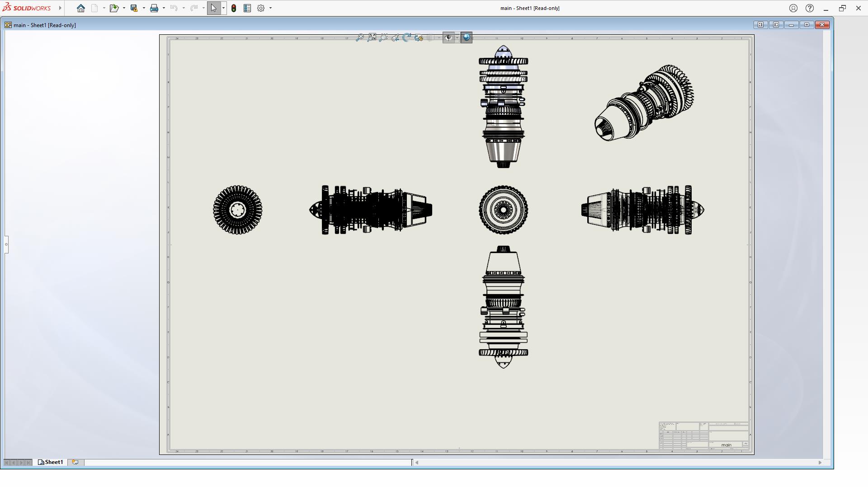
Task: Toggle the blue sphere display button
Action: (x=467, y=37)
